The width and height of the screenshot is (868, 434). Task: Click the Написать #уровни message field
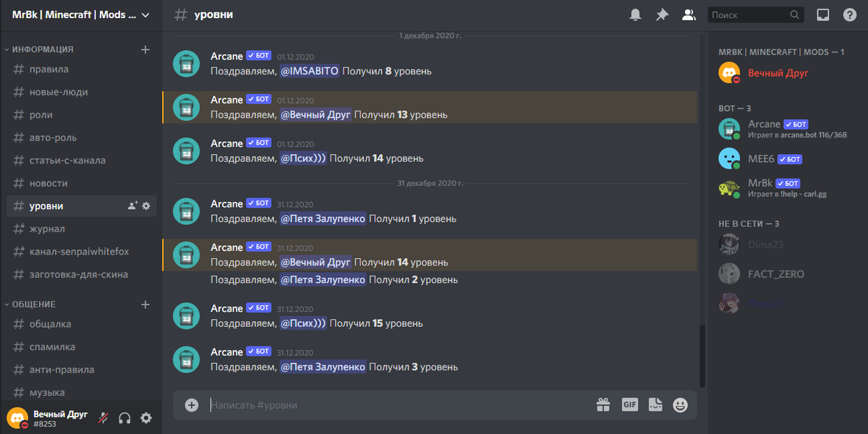click(398, 405)
